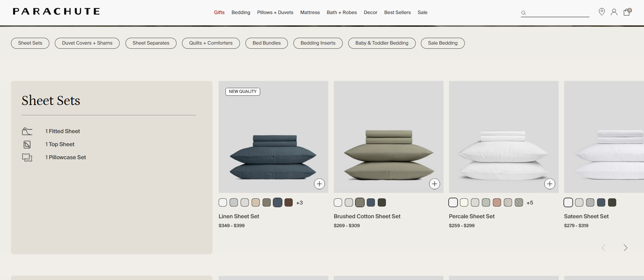Click the search magnifier icon
This screenshot has width=644, height=280.
point(523,13)
